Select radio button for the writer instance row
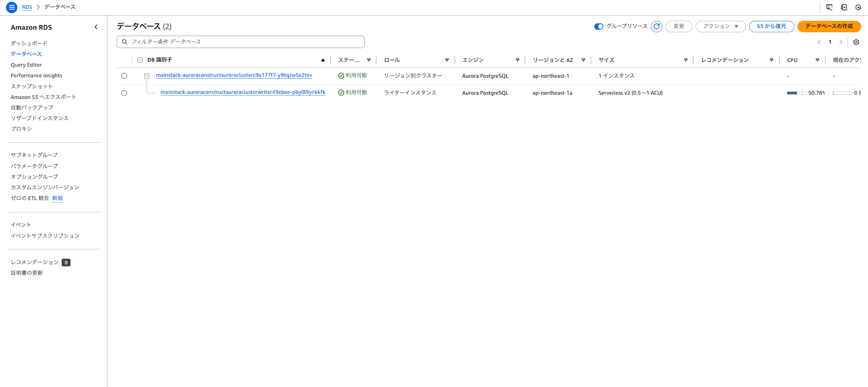This screenshot has width=868, height=387. click(x=124, y=93)
